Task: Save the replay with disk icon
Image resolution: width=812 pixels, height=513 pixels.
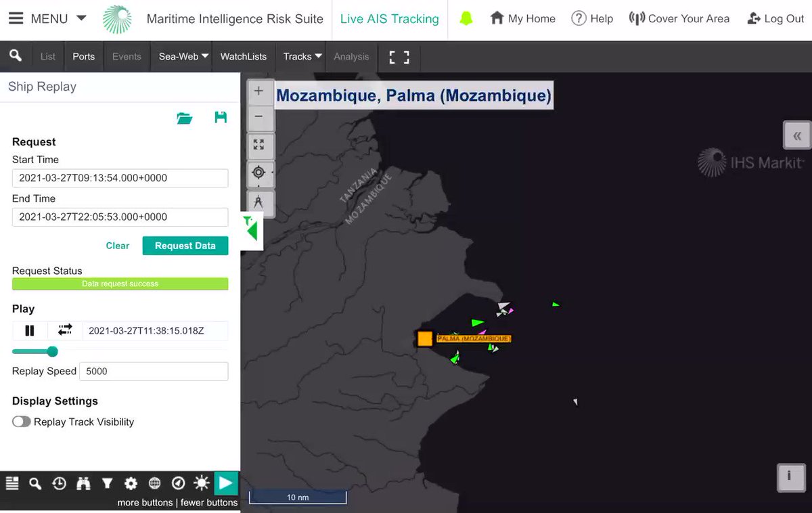Action: click(x=221, y=117)
